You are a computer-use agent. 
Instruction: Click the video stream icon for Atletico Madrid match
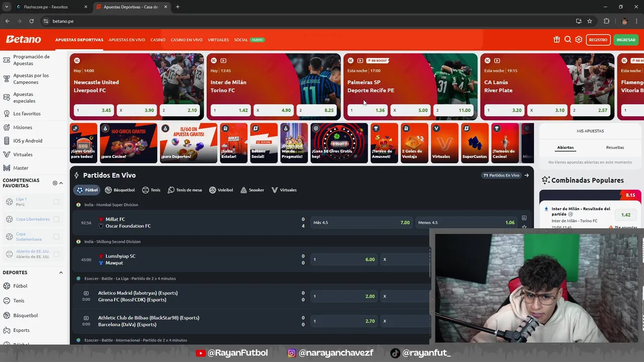[86, 293]
